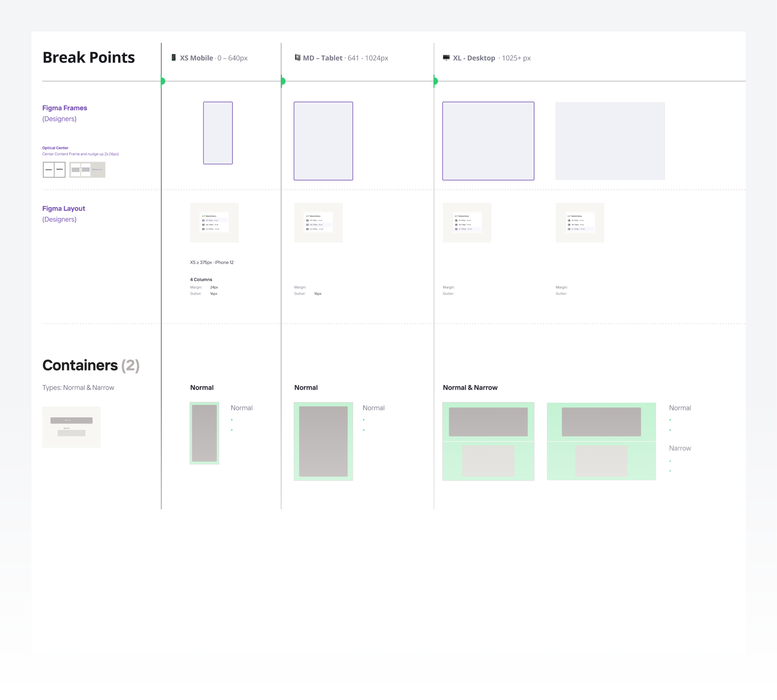Select the green tablet Normal container diagram

coord(323,441)
